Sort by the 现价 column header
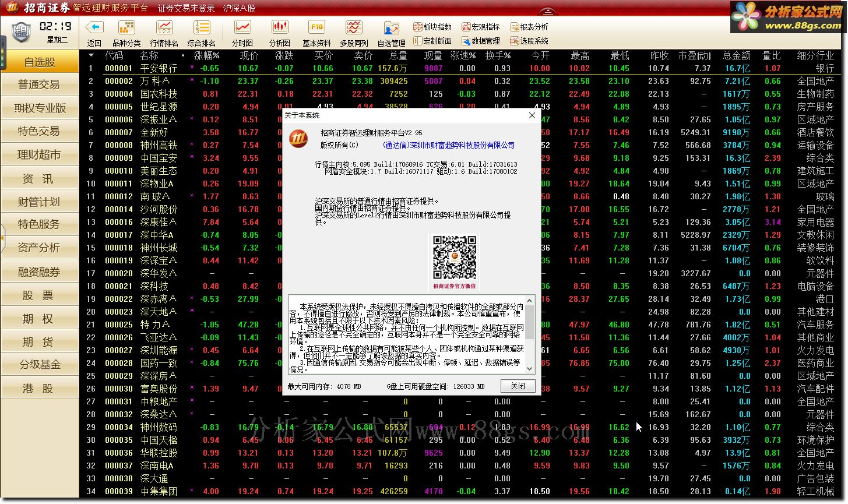848x504 pixels. [x=249, y=55]
